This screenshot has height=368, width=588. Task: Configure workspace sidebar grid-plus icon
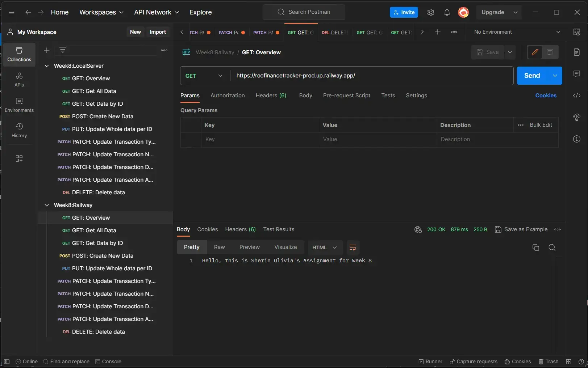click(19, 158)
